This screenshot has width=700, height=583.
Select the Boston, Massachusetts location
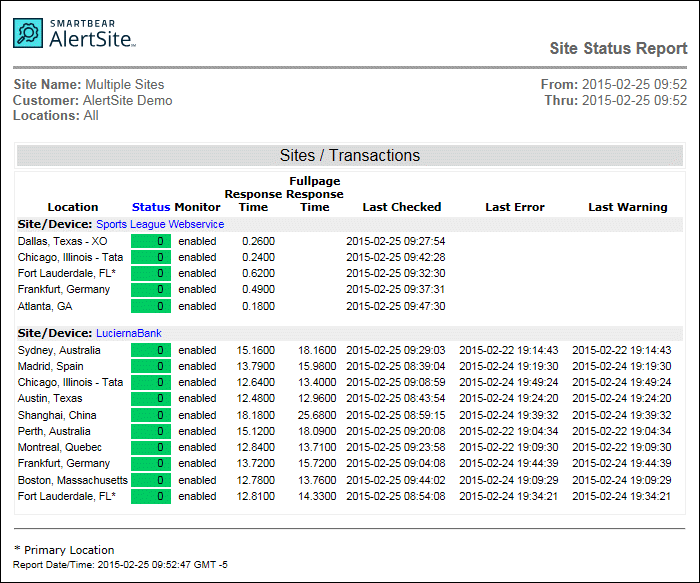point(73,480)
